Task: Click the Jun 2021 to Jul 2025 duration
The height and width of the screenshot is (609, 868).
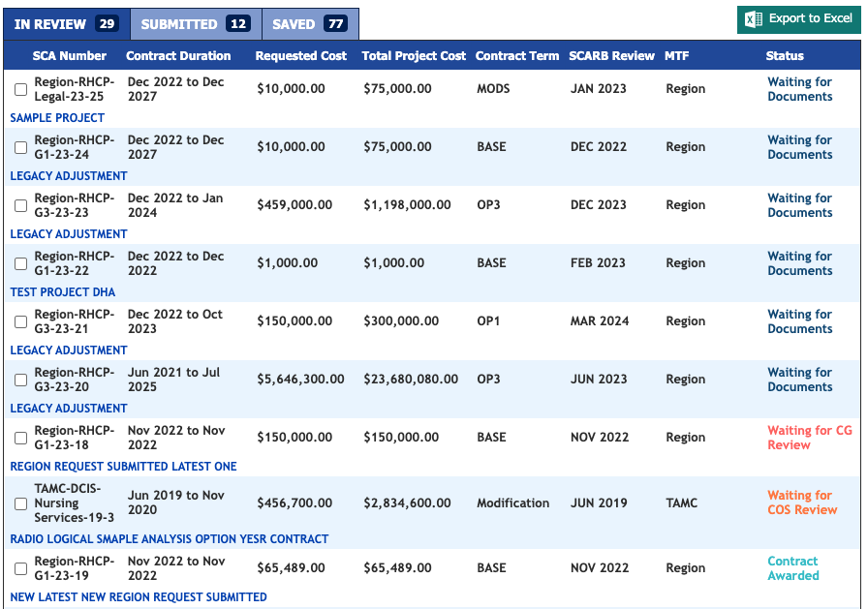Action: 173,380
